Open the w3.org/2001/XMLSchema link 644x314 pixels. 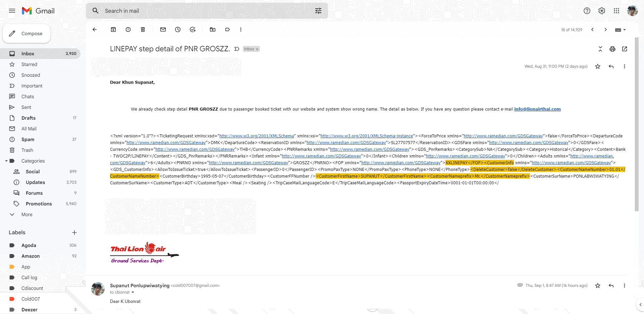[x=257, y=136]
